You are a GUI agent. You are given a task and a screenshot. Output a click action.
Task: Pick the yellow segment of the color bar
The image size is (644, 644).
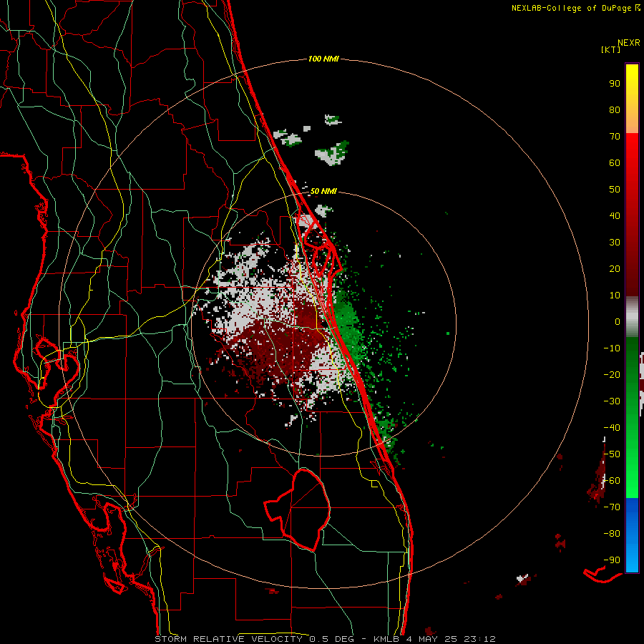point(632,98)
